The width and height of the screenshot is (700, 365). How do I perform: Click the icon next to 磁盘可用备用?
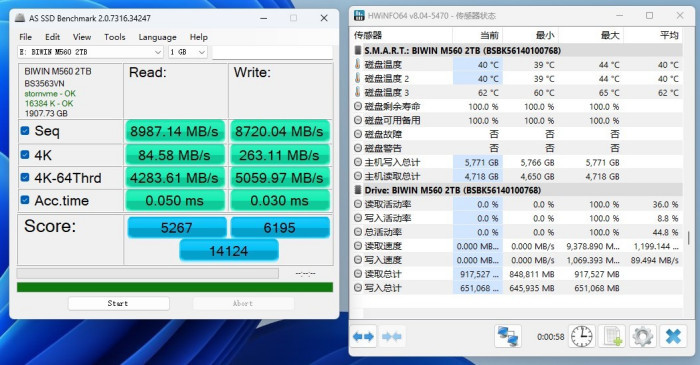[358, 120]
